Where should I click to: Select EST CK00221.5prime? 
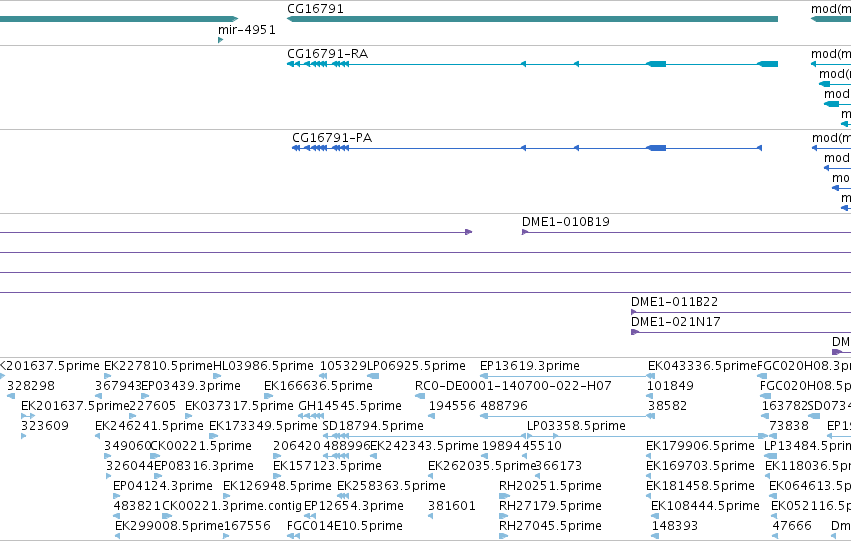(201, 446)
